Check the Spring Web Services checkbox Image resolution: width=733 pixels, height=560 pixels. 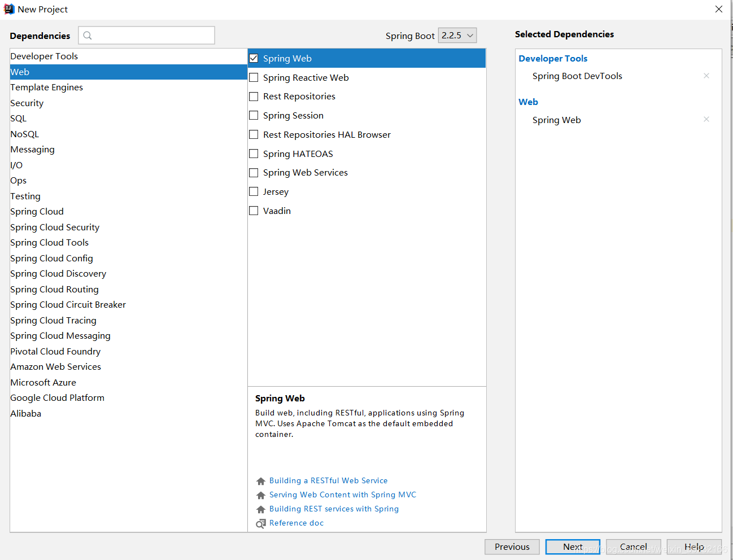click(254, 173)
